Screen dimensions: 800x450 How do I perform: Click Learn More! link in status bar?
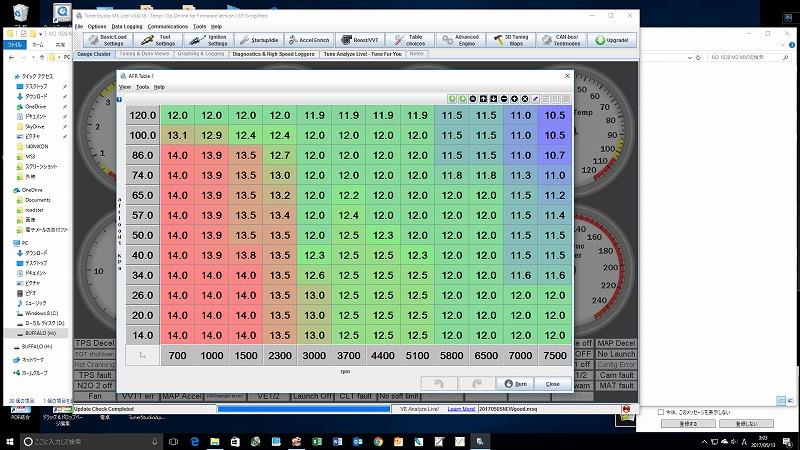[x=461, y=409]
